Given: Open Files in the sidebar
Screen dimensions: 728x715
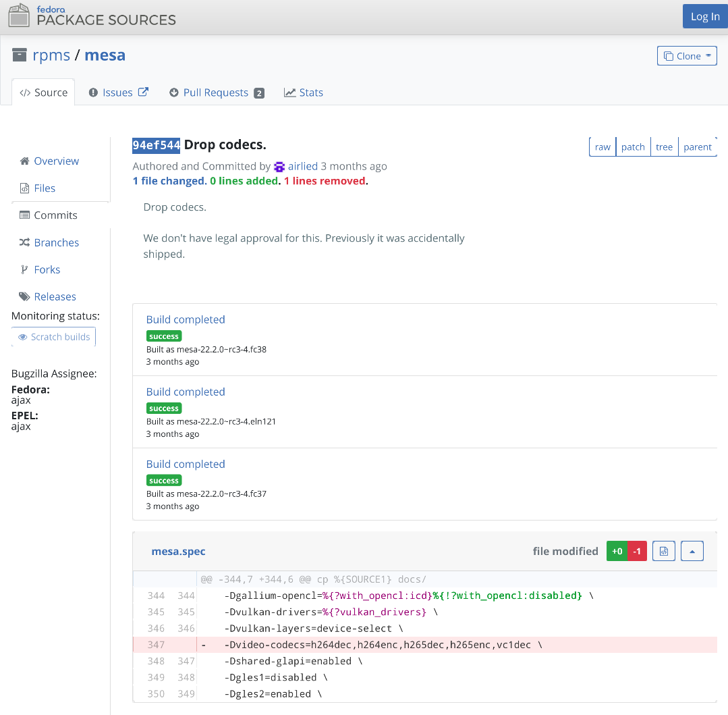Looking at the screenshot, I should (45, 188).
